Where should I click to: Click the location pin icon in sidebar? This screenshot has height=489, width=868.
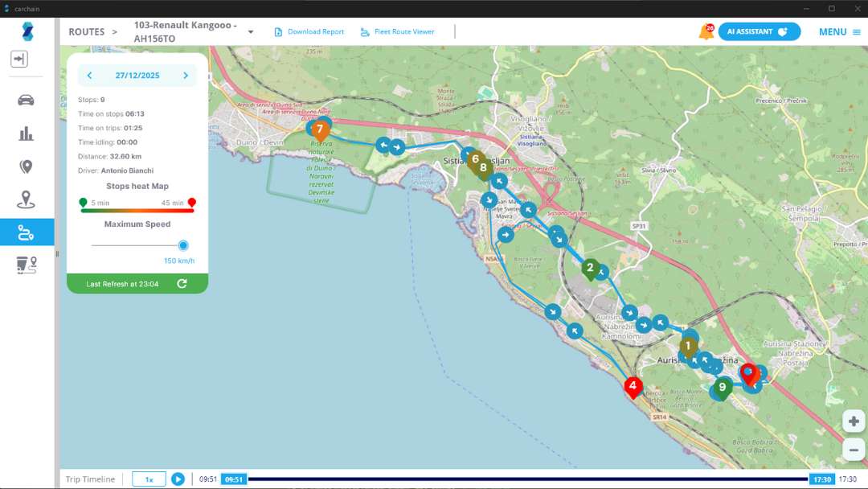[x=25, y=166]
